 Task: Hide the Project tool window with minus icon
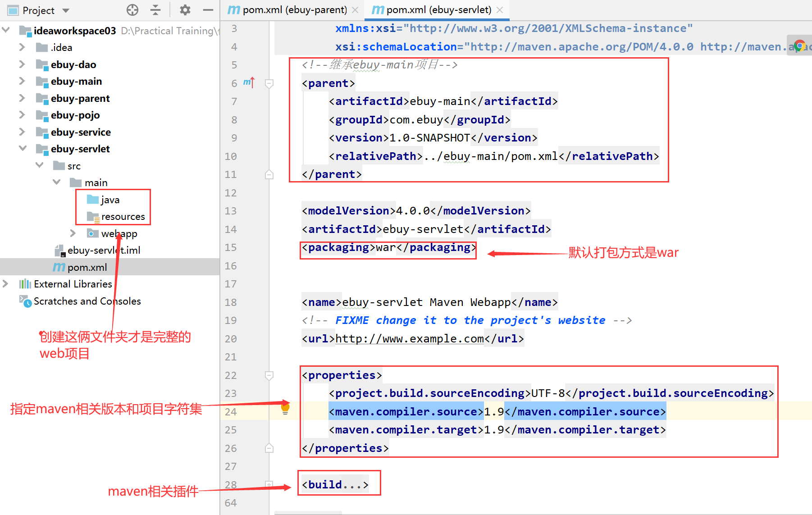[x=207, y=10]
